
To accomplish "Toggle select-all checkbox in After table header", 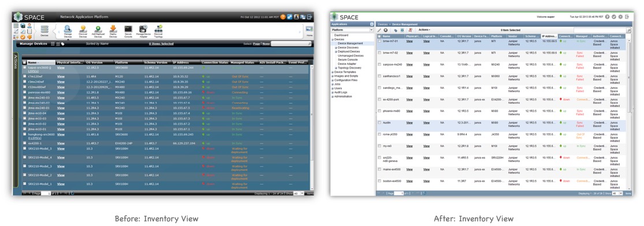I will click(379, 36).
